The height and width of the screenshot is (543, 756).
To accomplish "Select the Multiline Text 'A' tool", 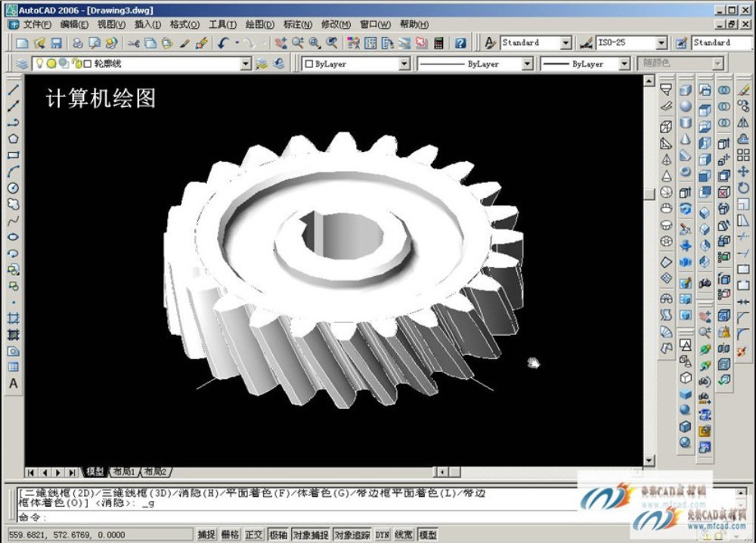I will pos(13,383).
